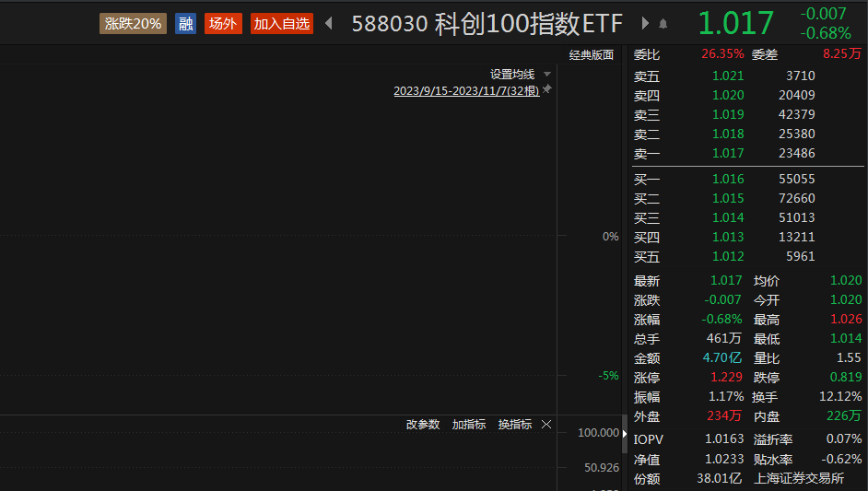Click the 贴水率 value -0.62%

click(x=841, y=460)
